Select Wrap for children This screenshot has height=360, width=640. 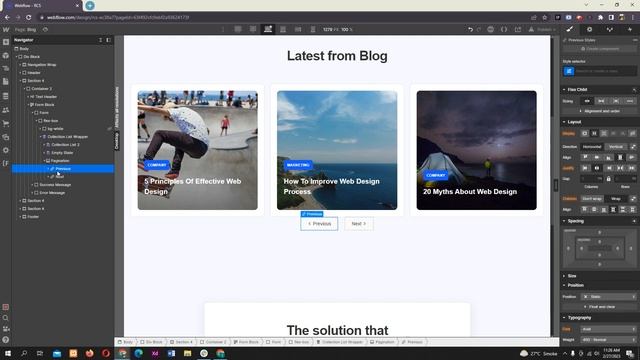tap(616, 199)
